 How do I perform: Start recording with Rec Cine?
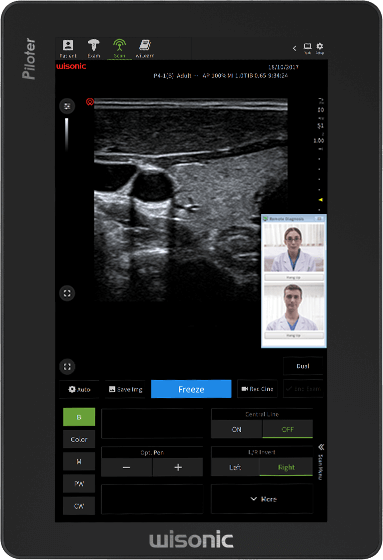coord(257,389)
